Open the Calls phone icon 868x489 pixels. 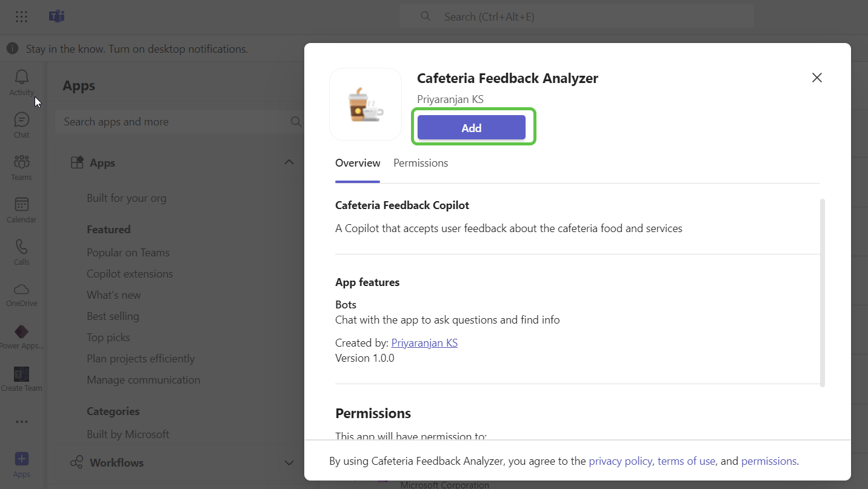pos(22,247)
